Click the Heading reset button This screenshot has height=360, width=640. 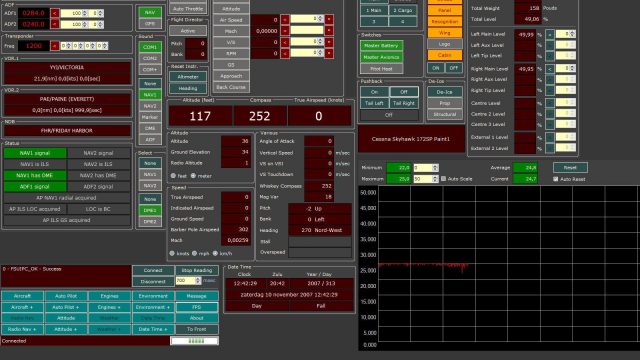pyautogui.click(x=188, y=88)
